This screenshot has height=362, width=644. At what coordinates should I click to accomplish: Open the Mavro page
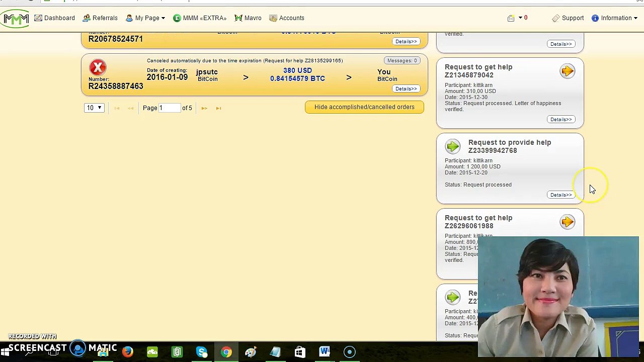(x=248, y=18)
